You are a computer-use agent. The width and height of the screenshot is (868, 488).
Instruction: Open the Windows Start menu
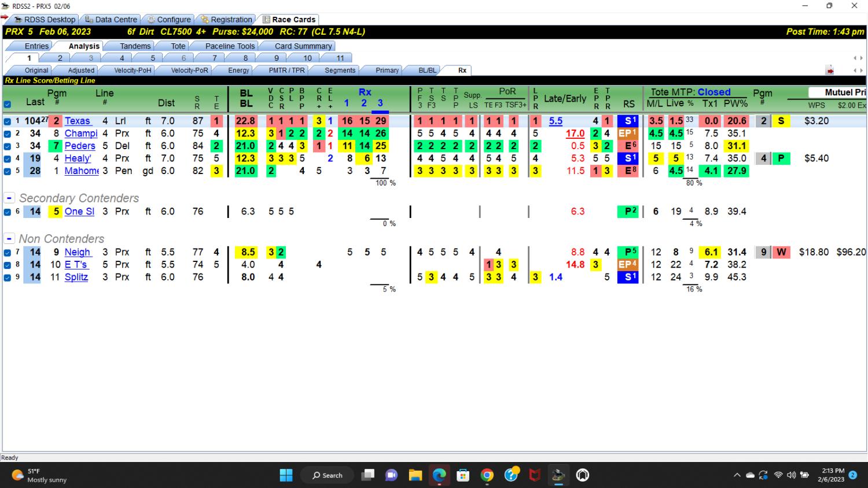[x=286, y=475]
